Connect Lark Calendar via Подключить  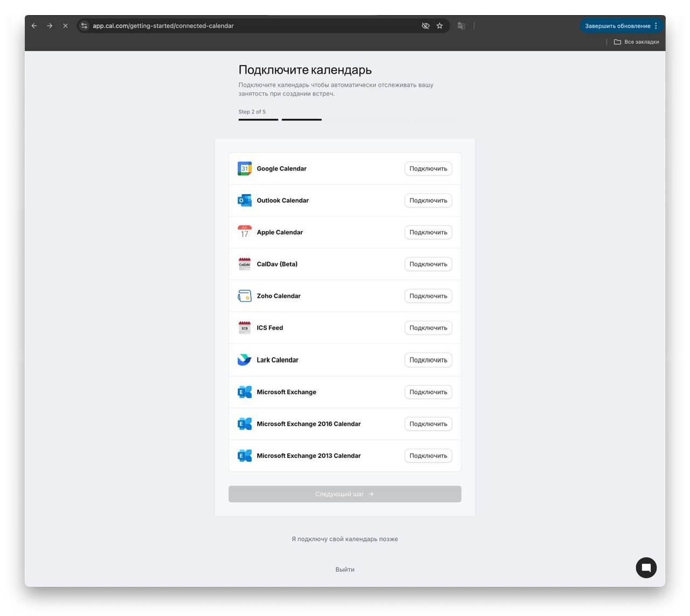(x=428, y=360)
